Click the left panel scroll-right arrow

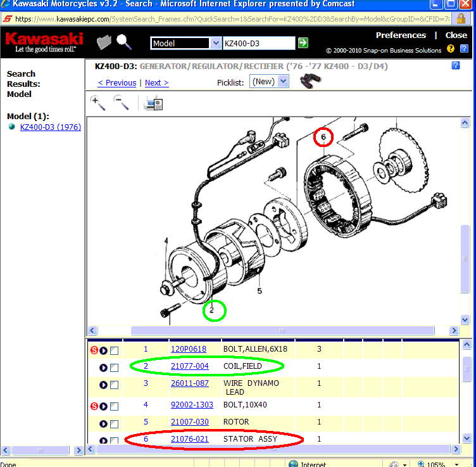(78, 450)
